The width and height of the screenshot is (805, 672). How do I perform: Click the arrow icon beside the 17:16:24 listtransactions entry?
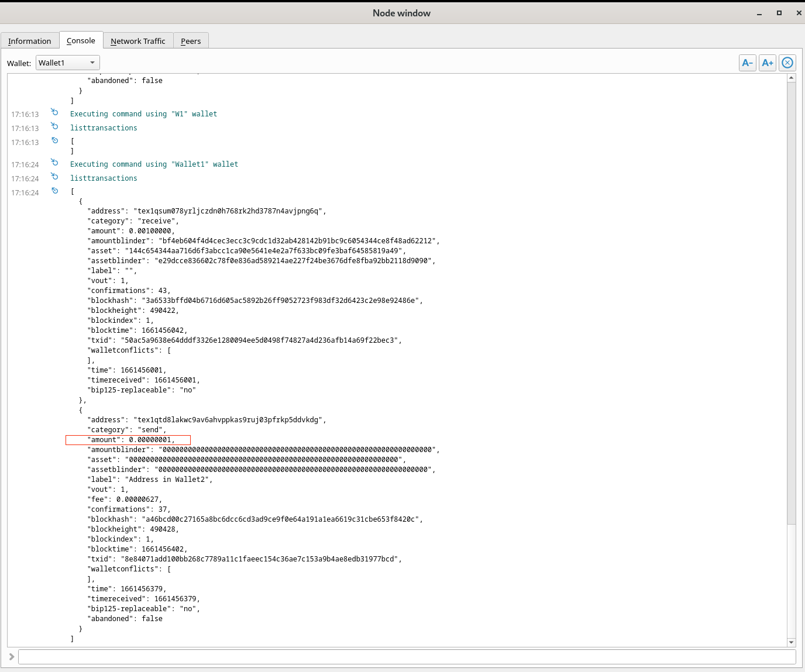(54, 177)
